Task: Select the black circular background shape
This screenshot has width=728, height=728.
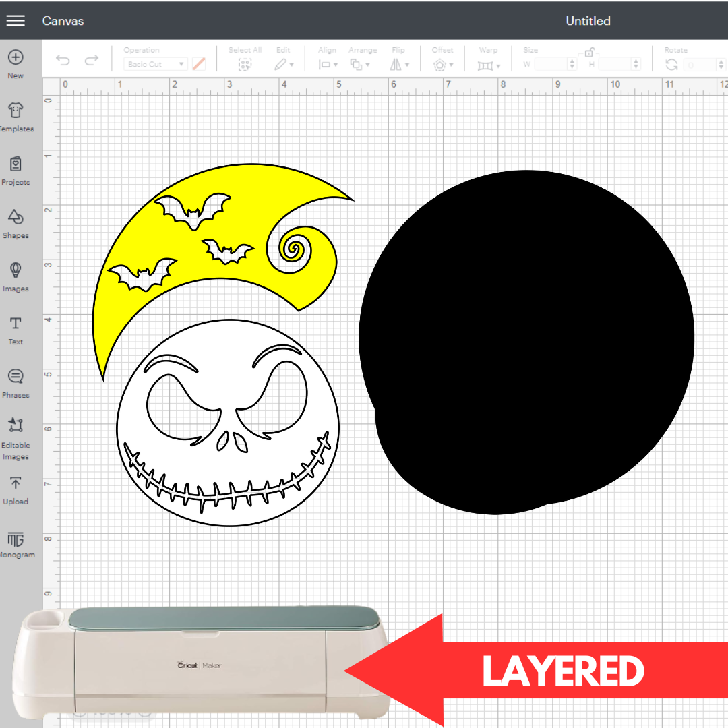Action: click(526, 342)
